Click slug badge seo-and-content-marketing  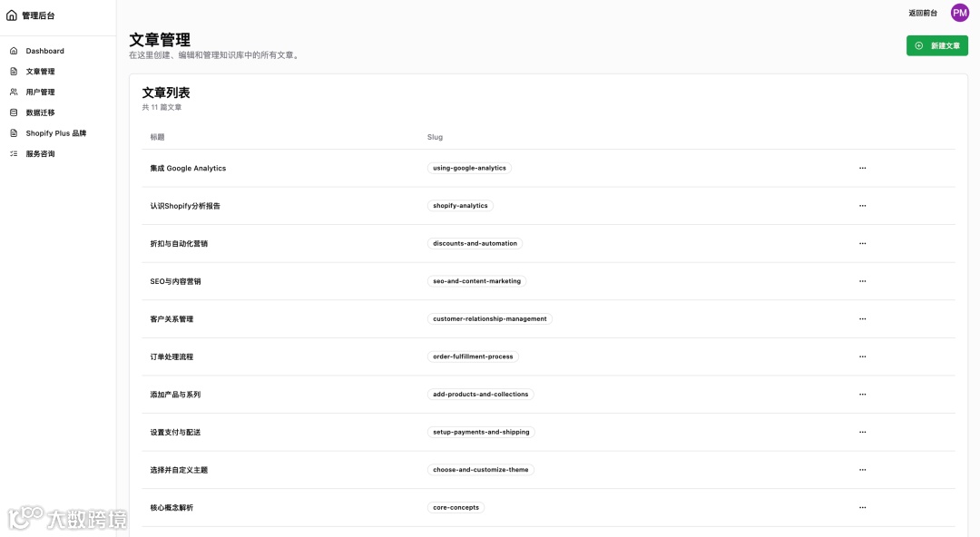tap(477, 281)
